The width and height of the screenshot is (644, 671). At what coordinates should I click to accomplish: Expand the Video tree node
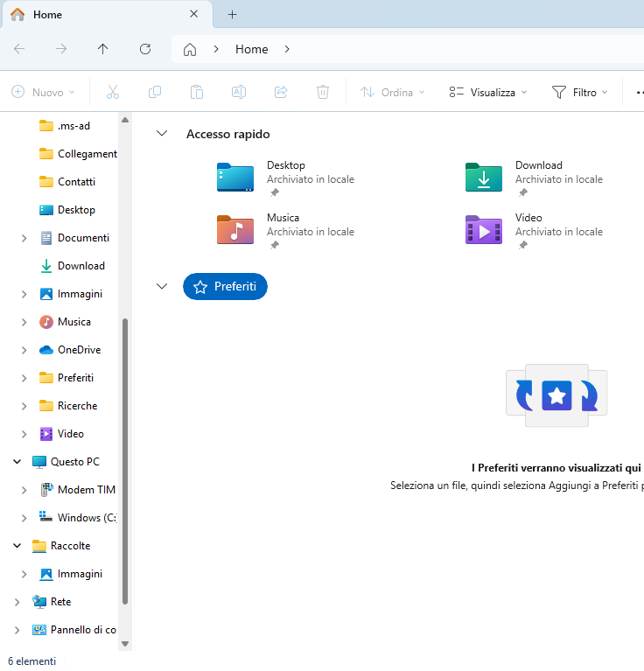(24, 434)
